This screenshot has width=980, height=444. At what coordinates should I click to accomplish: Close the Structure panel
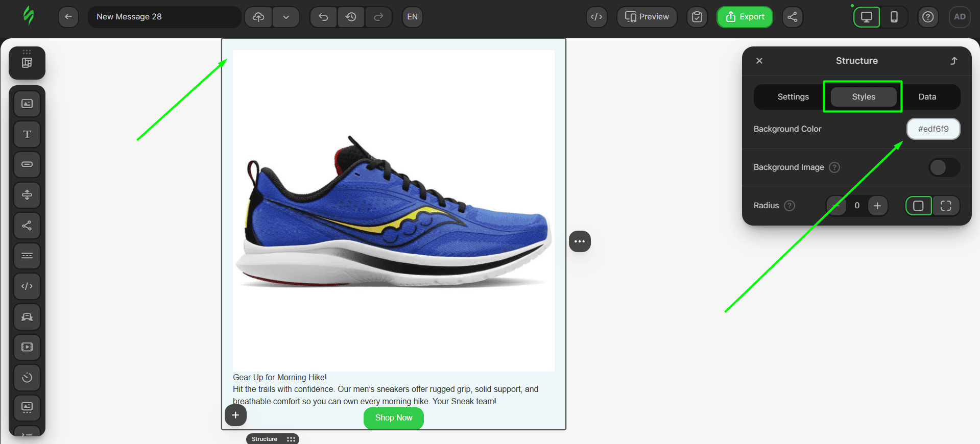pos(759,61)
